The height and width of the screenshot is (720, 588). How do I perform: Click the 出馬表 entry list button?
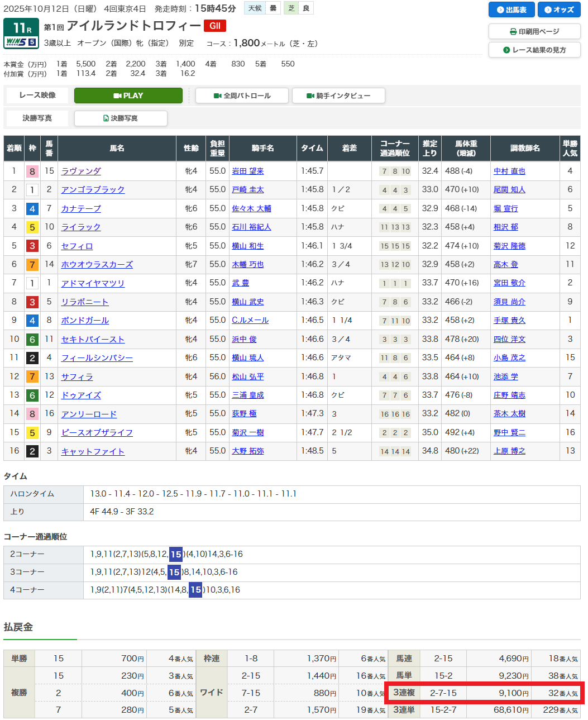(x=511, y=9)
